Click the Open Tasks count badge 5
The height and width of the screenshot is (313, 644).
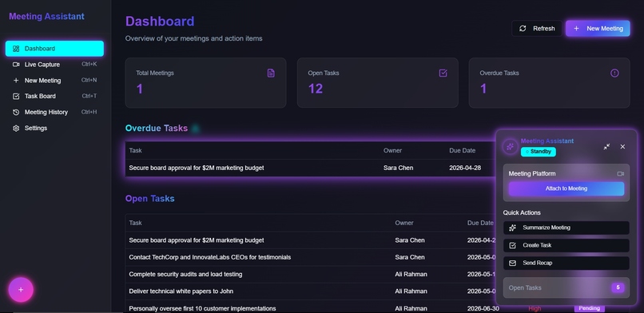point(618,287)
